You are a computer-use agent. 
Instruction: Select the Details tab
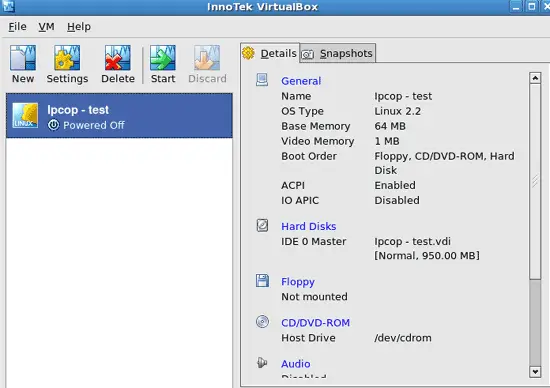coord(270,53)
